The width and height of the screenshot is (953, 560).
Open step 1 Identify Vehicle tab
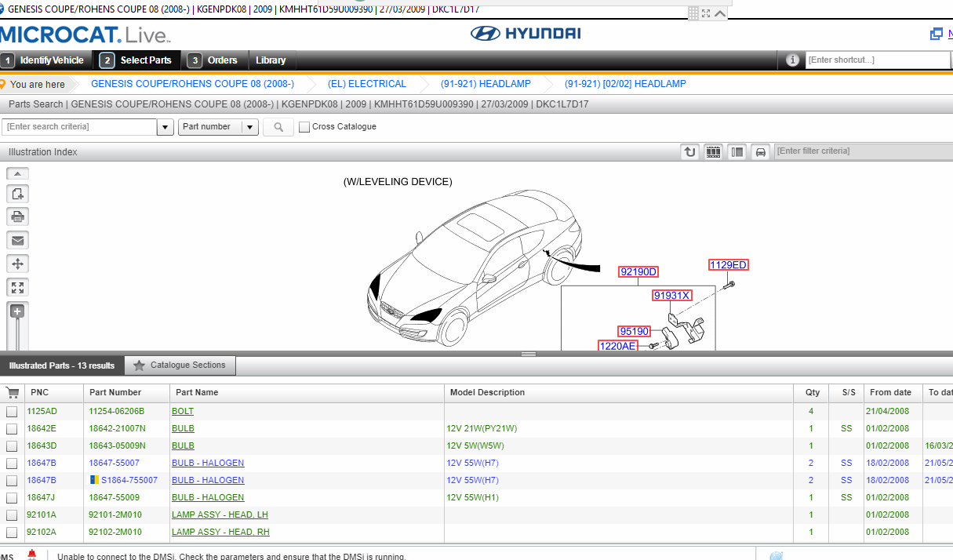coord(44,60)
